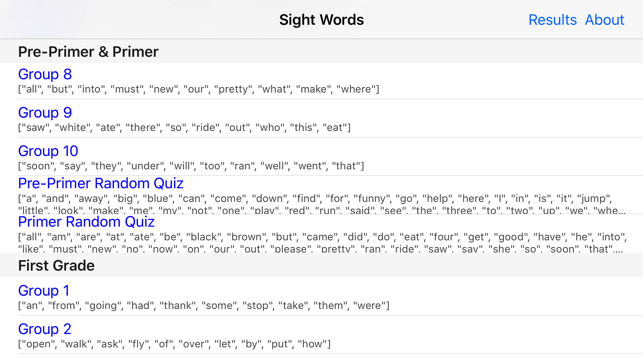Tap word list starting with "all", "but", "into"
Viewport: 643px width, 362px height.
[x=198, y=89]
